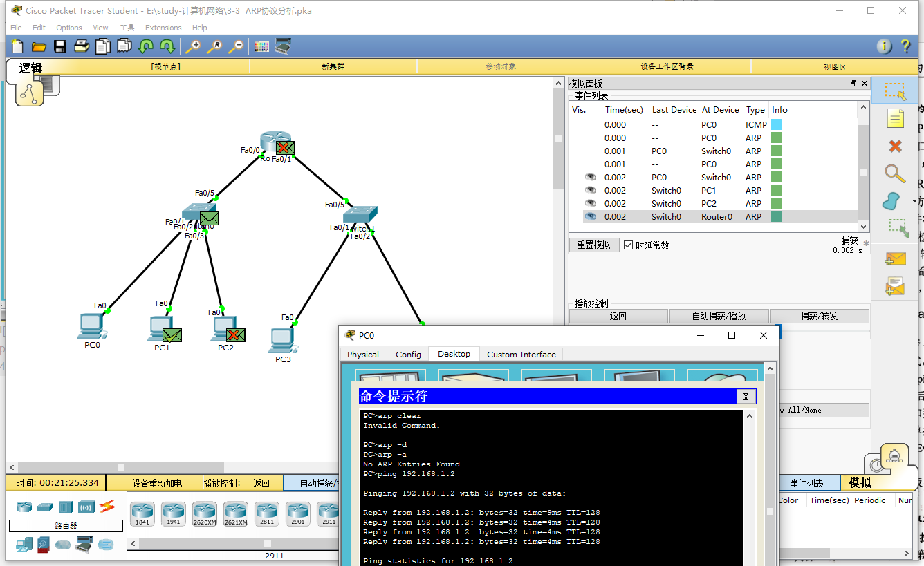
Task: Save the network with the floppy icon
Action: tap(60, 46)
